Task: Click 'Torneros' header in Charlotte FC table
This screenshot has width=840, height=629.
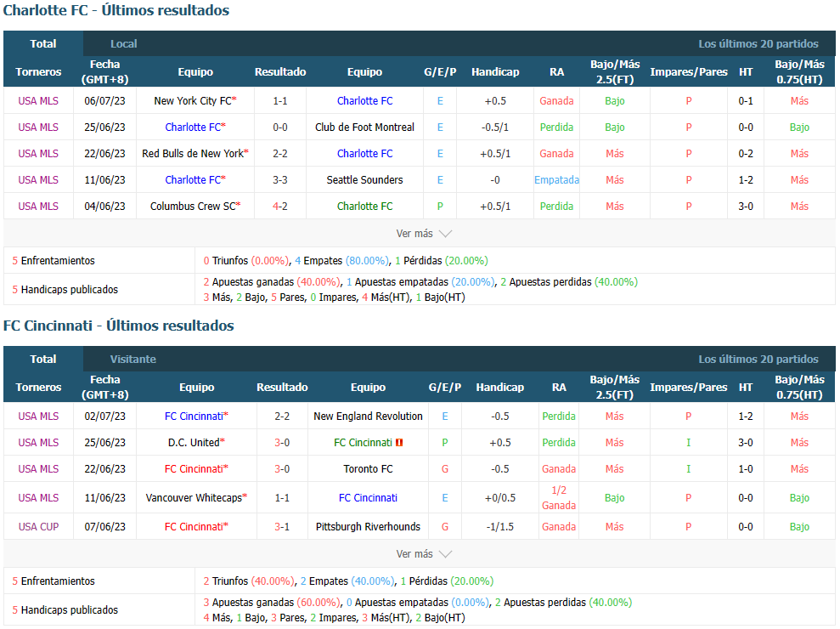Action: pyautogui.click(x=38, y=72)
